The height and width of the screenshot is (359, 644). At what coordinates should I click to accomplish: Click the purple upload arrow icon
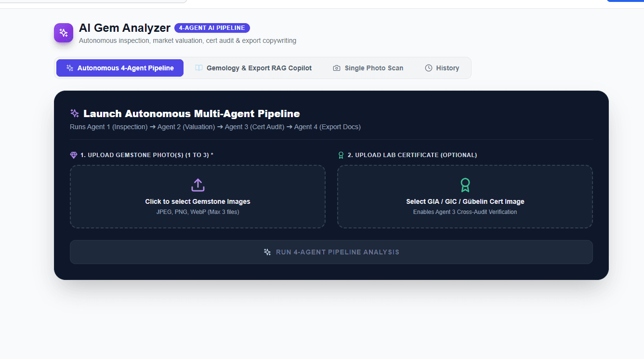pos(198,185)
